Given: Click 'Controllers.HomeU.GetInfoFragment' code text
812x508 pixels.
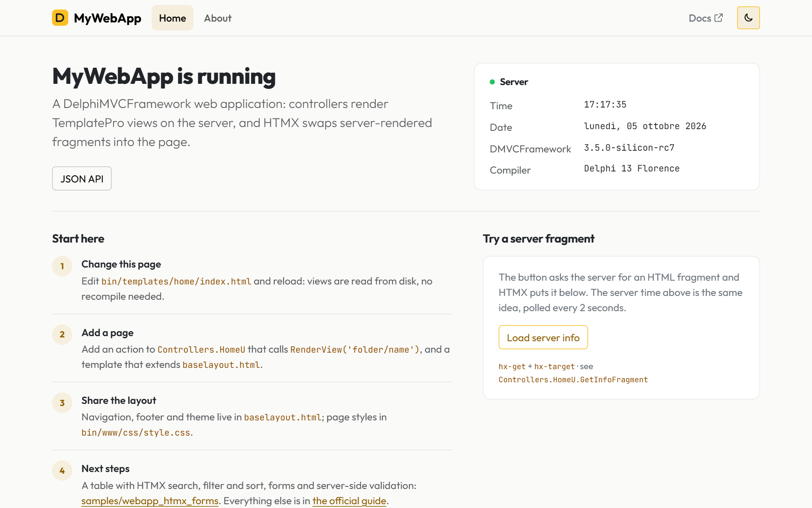Looking at the screenshot, I should pos(573,380).
